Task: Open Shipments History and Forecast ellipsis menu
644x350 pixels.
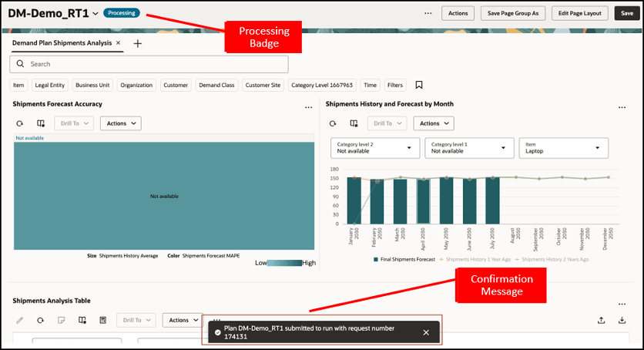Action: tap(622, 108)
